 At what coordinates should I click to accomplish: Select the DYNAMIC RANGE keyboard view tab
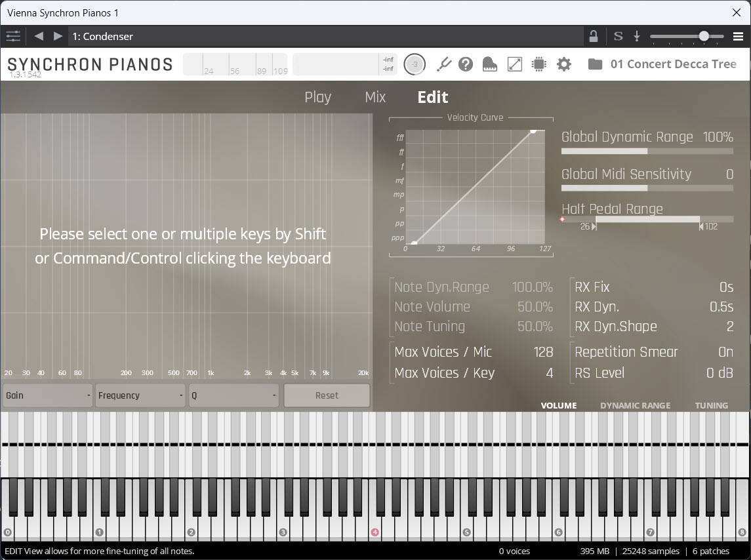point(635,405)
